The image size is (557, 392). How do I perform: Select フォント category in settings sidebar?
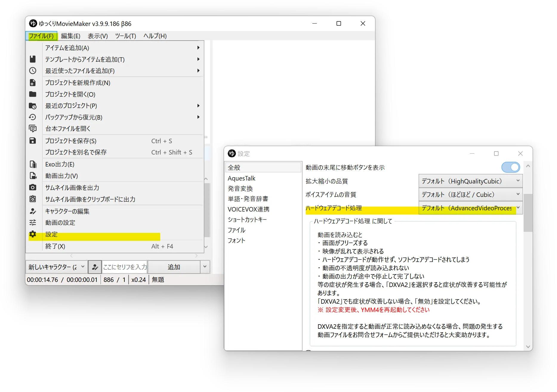click(263, 240)
